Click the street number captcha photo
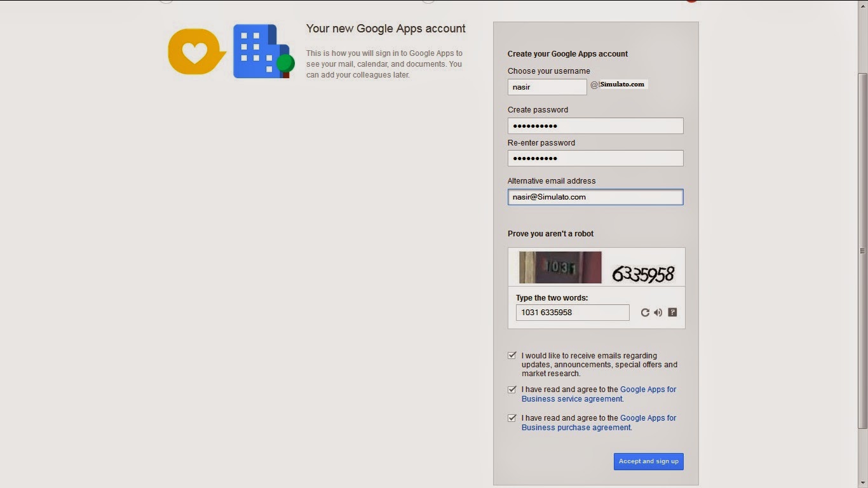This screenshot has height=488, width=868. 560,268
